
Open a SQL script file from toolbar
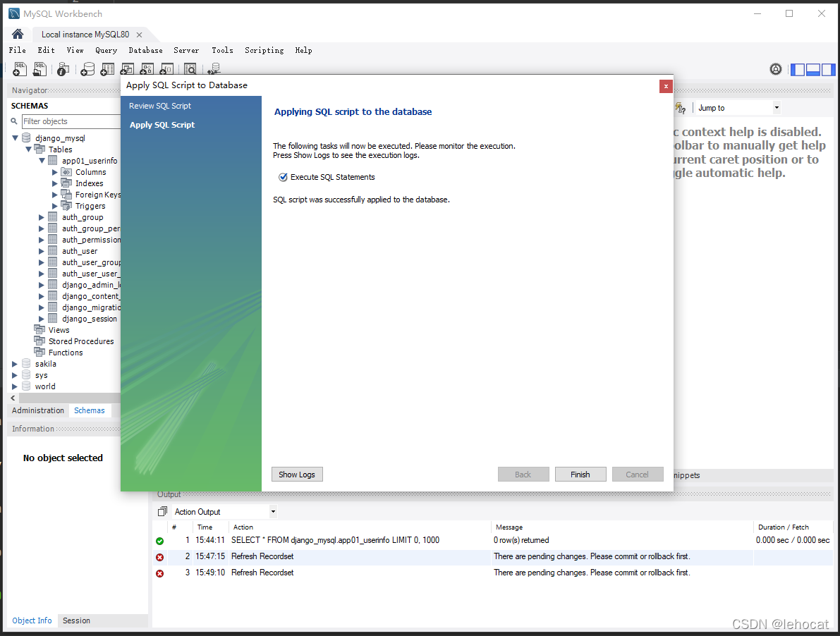point(39,69)
